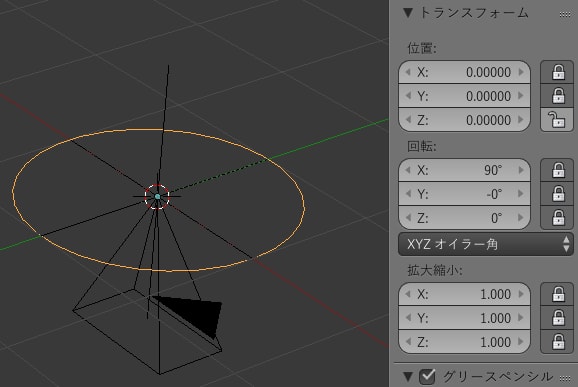Screen dimensions: 578x387
Task: Collapse the トランスフォーム panel
Action: click(408, 13)
